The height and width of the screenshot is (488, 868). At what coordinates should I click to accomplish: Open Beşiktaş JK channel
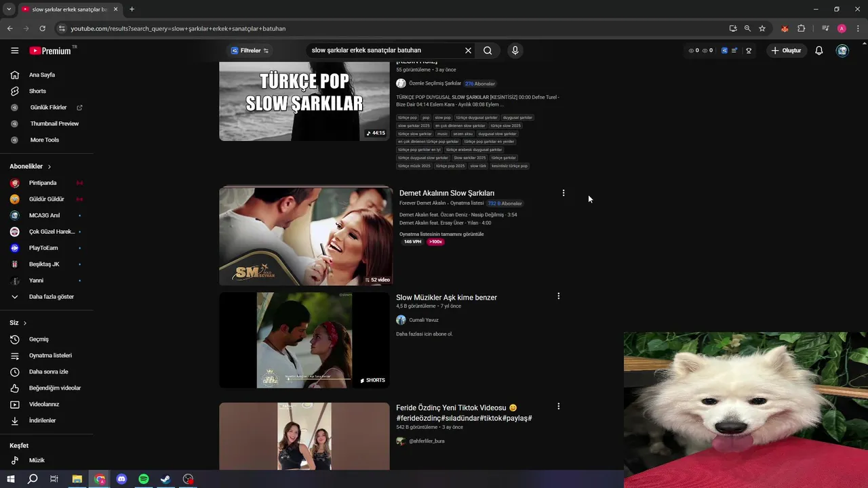(x=44, y=264)
